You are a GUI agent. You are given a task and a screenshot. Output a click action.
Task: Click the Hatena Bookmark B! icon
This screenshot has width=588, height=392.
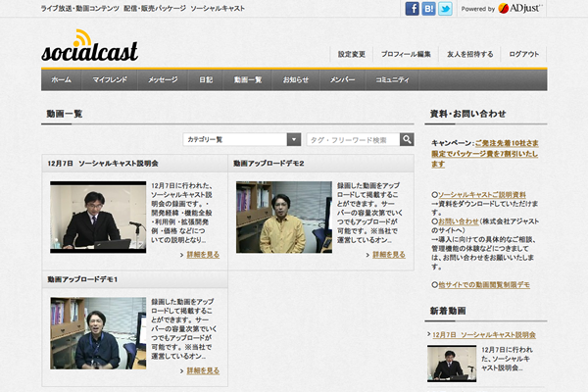pos(429,9)
